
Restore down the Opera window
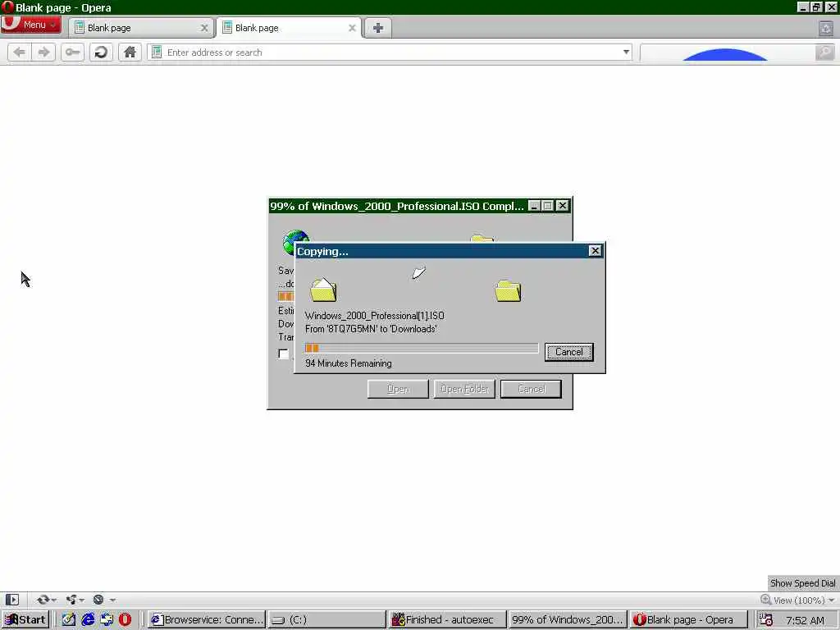coord(816,7)
